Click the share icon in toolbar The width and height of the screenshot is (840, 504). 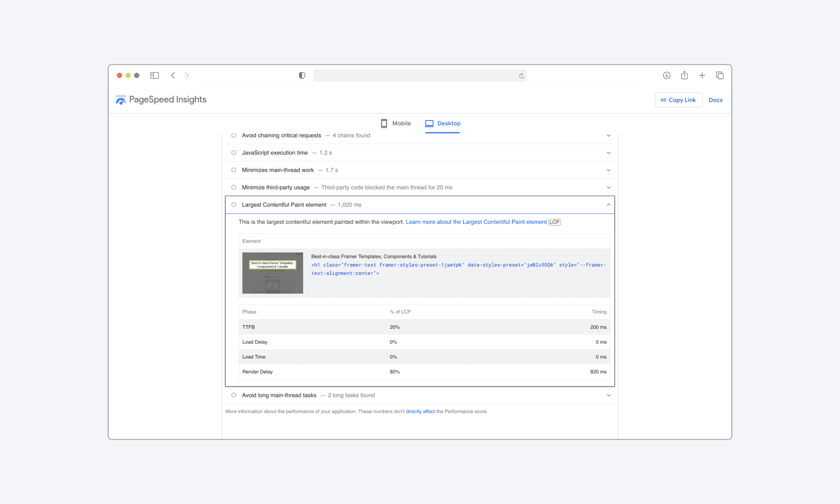pos(685,75)
